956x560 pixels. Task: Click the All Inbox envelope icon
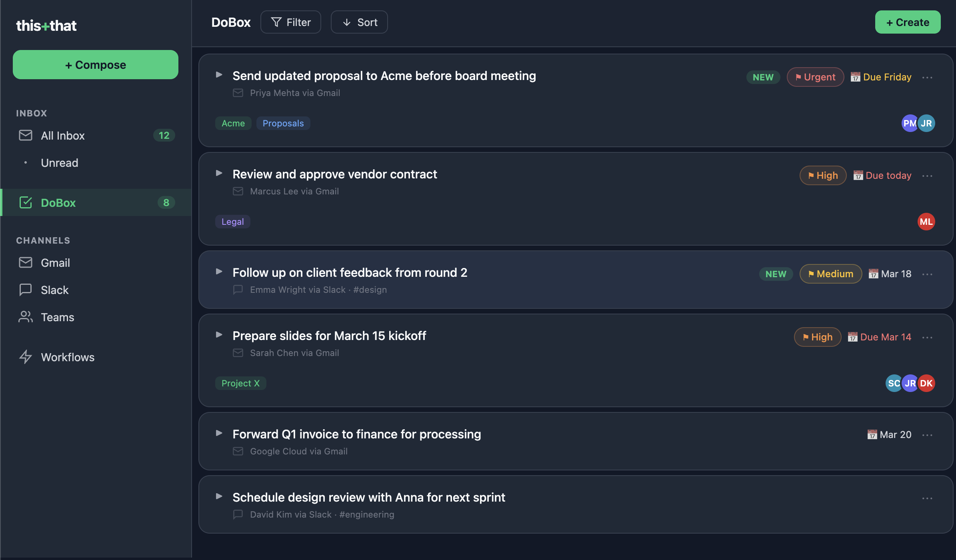(26, 136)
